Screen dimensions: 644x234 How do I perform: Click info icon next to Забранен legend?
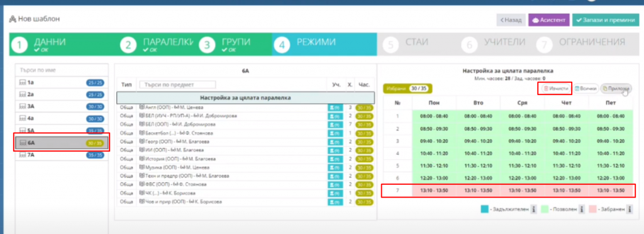tap(629, 209)
